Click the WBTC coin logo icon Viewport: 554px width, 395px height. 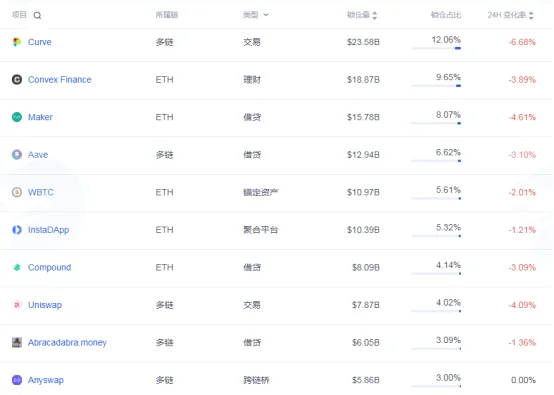point(17,192)
